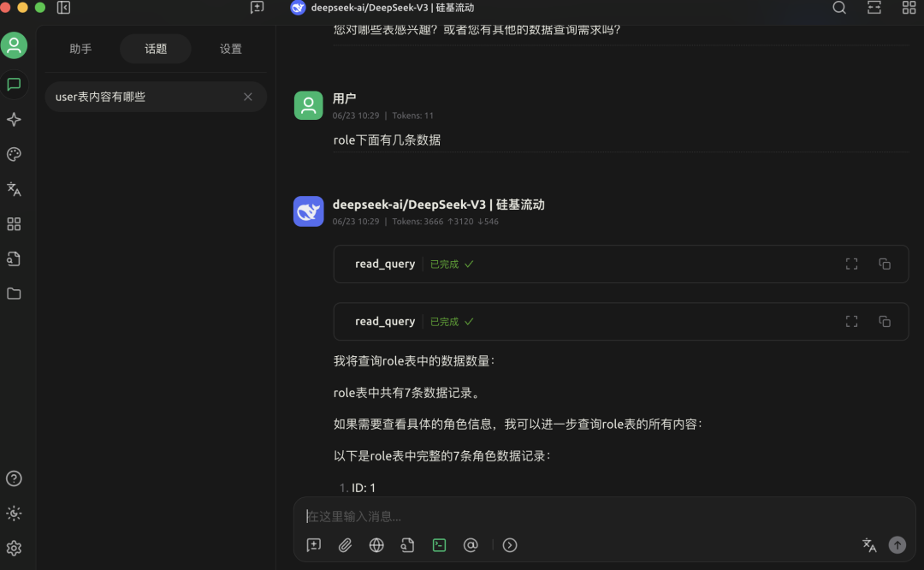The image size is (924, 570).
Task: Open search from the title bar magnifier
Action: point(838,8)
